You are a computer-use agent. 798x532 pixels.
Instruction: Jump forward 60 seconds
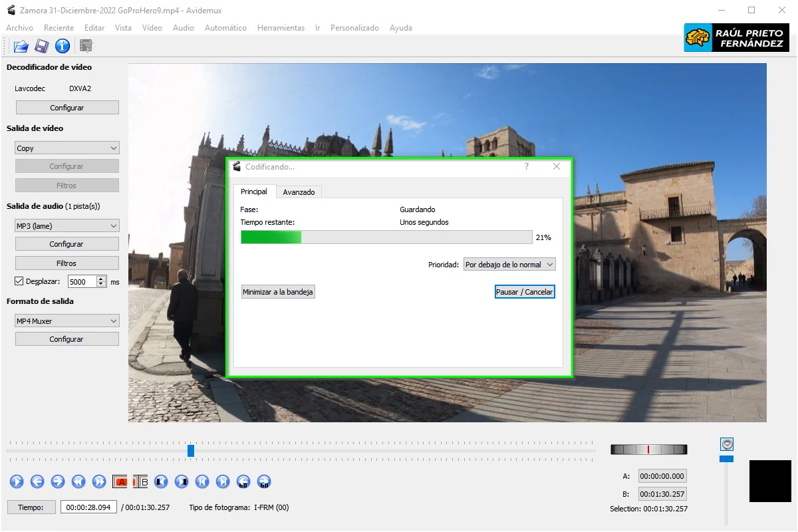pos(263,481)
